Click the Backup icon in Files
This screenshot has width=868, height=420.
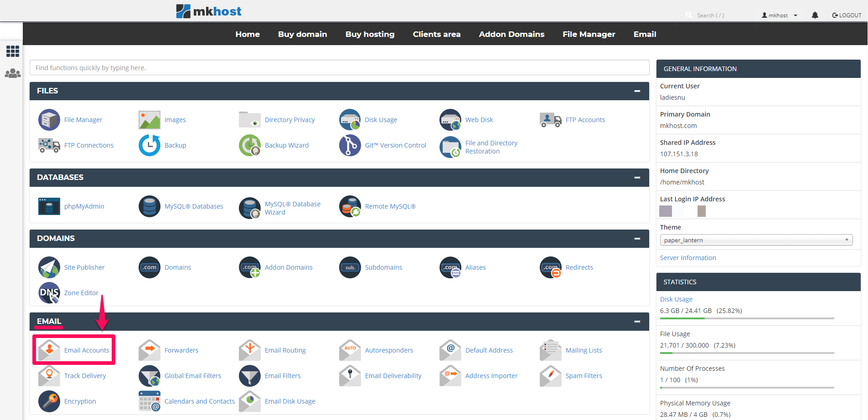tap(150, 145)
